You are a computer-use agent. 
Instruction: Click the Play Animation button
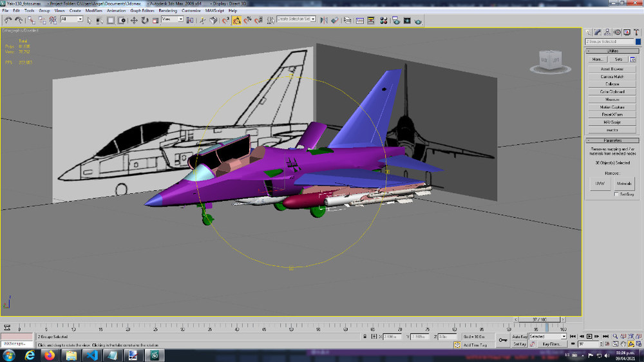pos(589,336)
